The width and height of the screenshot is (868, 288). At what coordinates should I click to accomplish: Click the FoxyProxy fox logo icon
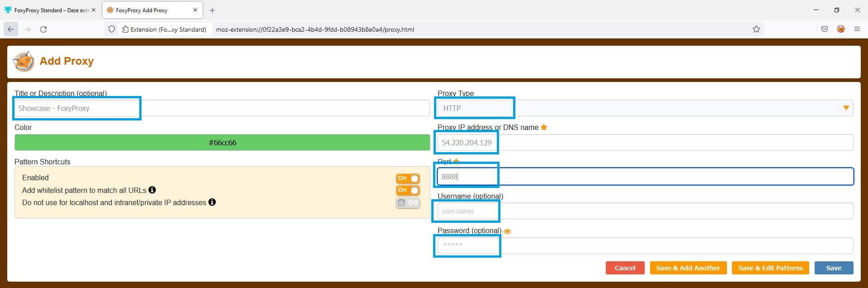coord(24,61)
